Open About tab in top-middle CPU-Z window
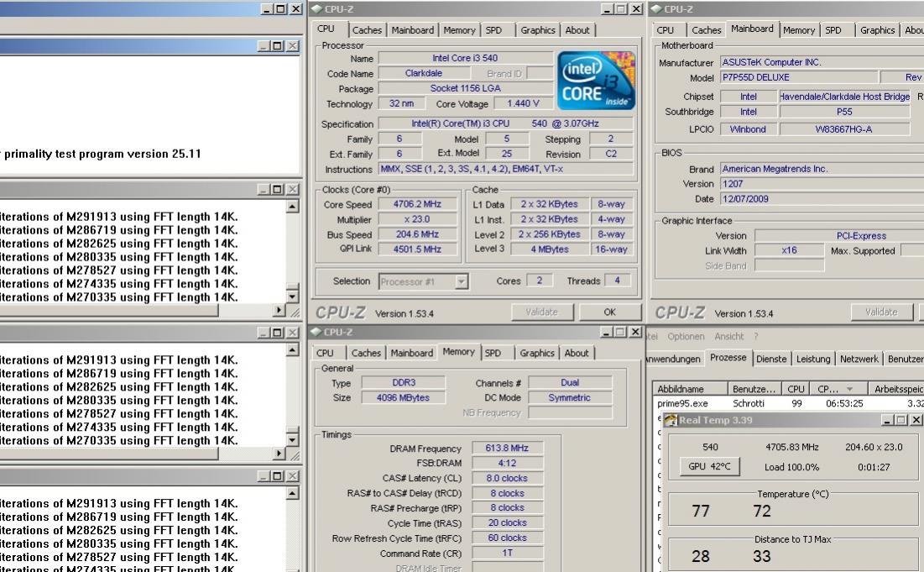924x572 pixels. tap(577, 30)
